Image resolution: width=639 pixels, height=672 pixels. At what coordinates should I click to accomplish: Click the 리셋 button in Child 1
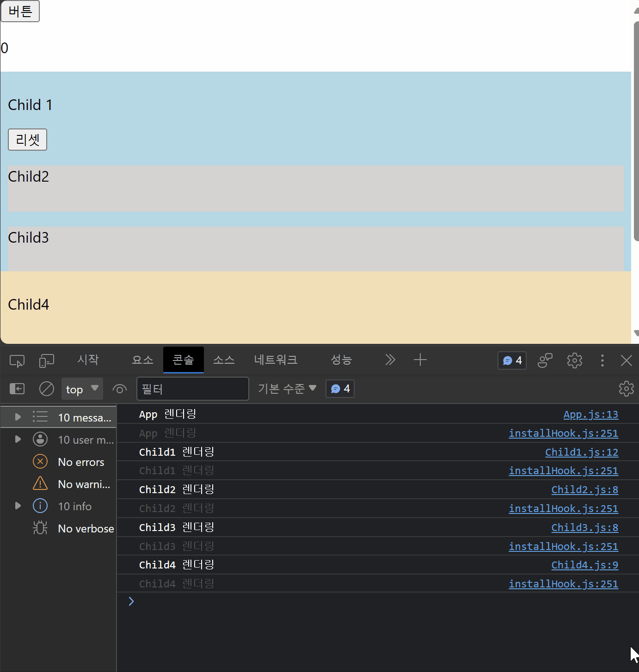tap(27, 140)
